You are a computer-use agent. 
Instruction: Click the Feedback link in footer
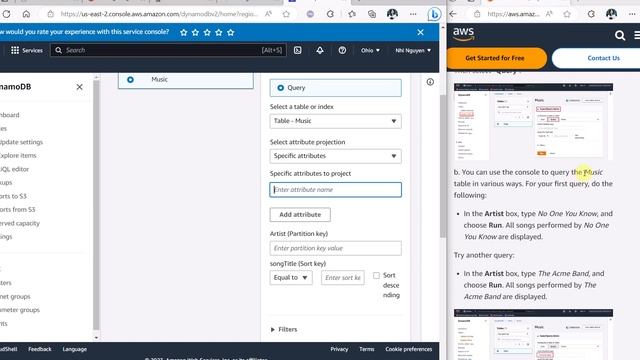click(40, 349)
